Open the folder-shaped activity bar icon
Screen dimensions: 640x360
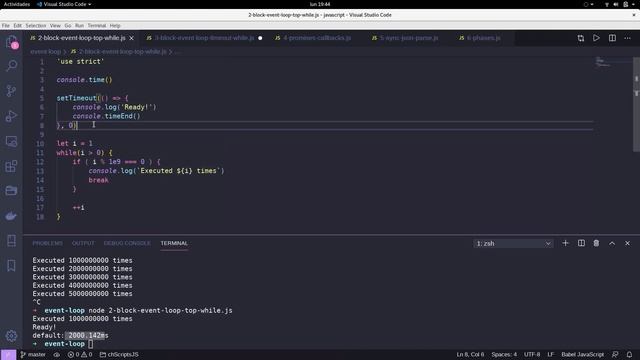click(11, 191)
